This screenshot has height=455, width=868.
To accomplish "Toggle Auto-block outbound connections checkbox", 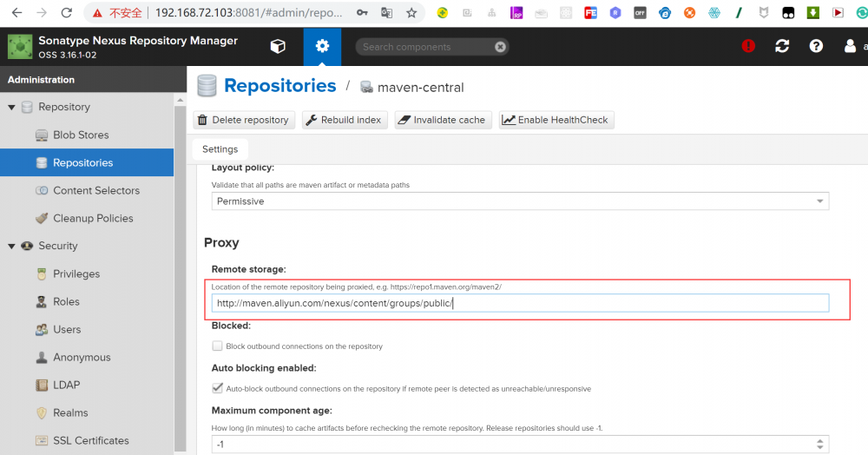I will click(218, 388).
